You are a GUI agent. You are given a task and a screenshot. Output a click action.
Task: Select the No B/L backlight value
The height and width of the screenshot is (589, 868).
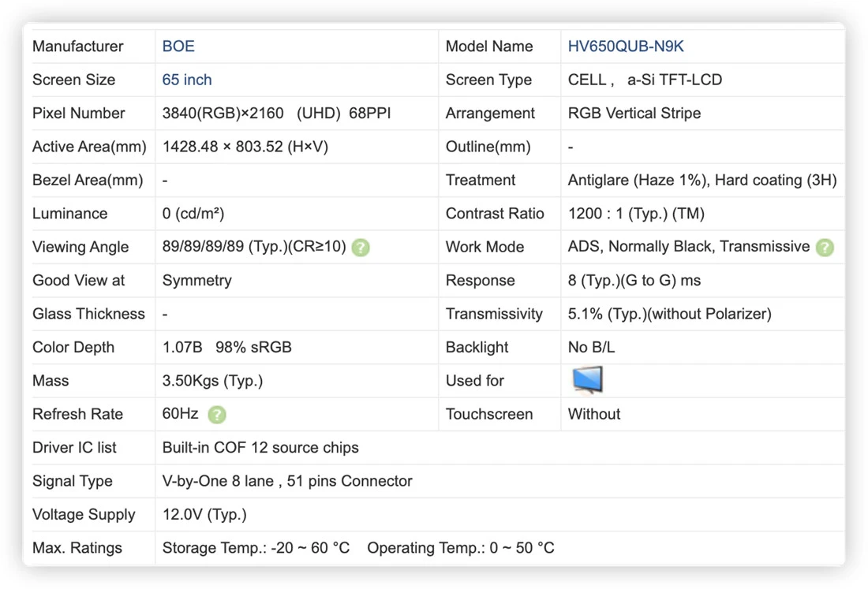coord(591,347)
